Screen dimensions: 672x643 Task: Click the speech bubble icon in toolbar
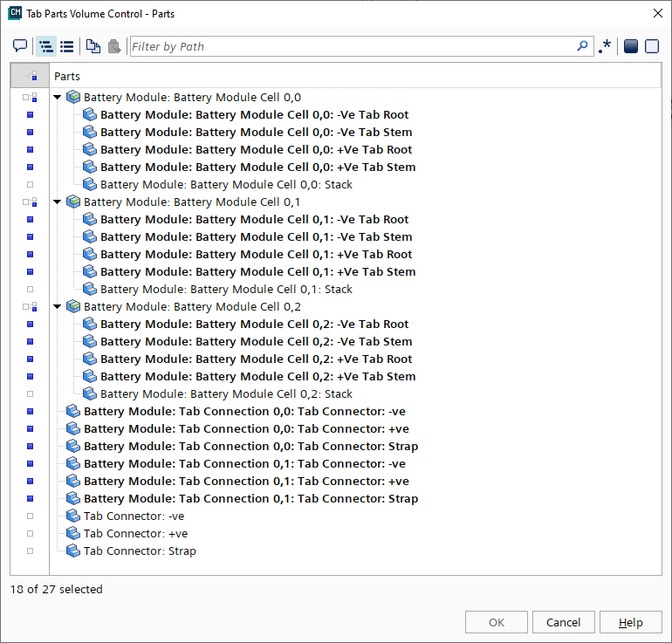tap(20, 46)
